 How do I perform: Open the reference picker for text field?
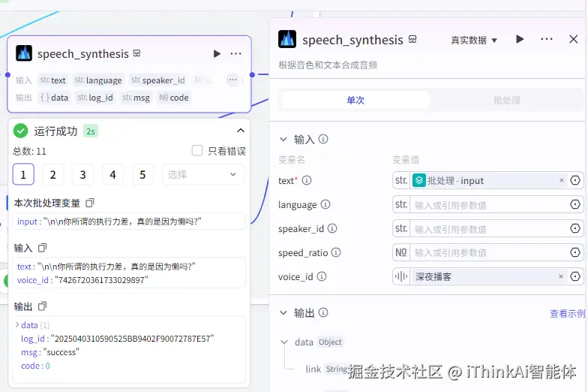tap(574, 180)
